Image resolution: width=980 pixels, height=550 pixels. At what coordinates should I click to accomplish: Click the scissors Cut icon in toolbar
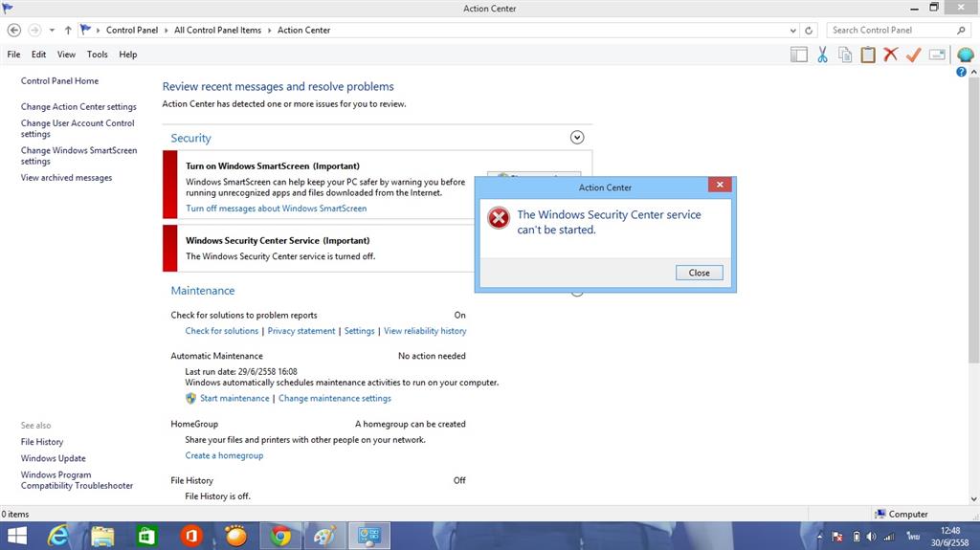click(822, 55)
